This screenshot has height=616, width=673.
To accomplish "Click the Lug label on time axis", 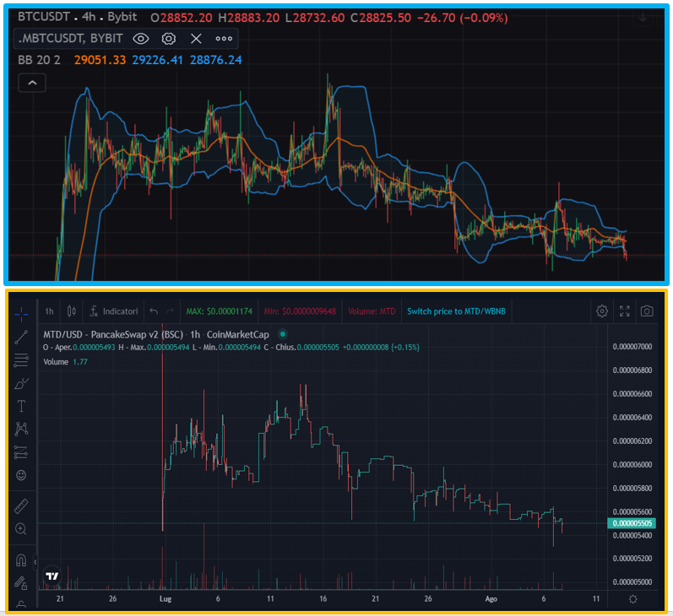I will (166, 599).
